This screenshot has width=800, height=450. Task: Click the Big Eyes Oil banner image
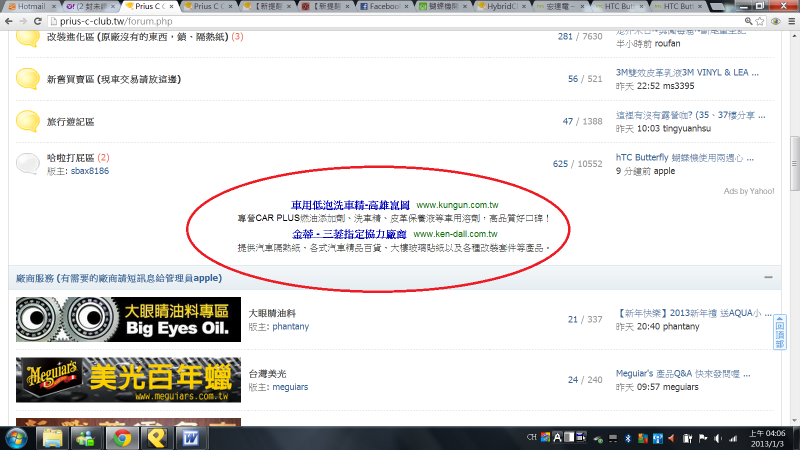[128, 319]
